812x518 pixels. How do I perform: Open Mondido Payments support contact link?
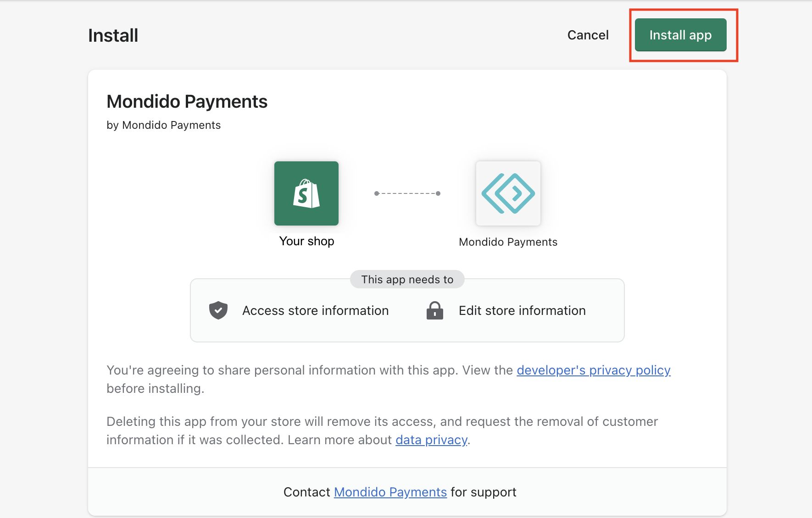click(390, 492)
